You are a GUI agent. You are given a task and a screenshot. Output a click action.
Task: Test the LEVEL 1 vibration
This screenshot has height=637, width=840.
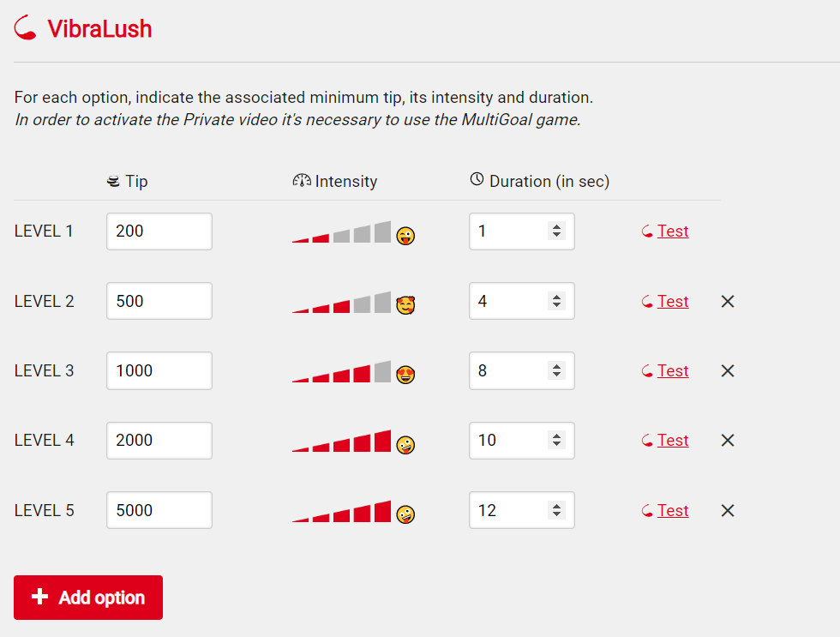665,231
